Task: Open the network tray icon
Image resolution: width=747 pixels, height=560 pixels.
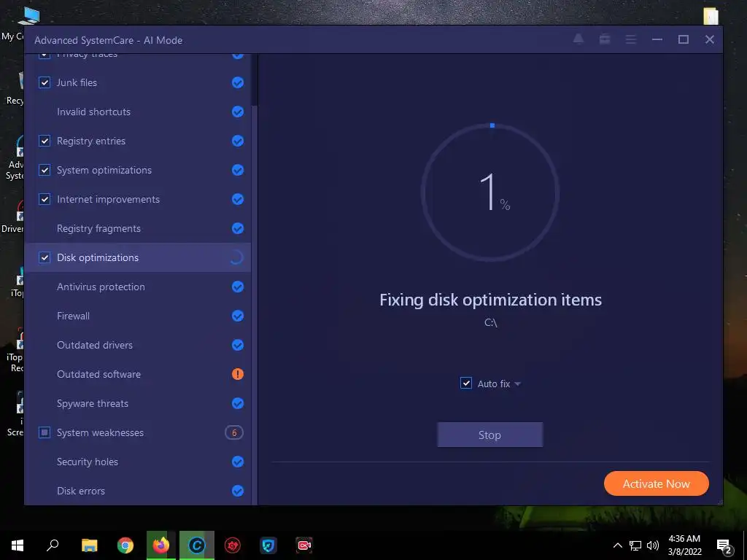Action: [635, 545]
